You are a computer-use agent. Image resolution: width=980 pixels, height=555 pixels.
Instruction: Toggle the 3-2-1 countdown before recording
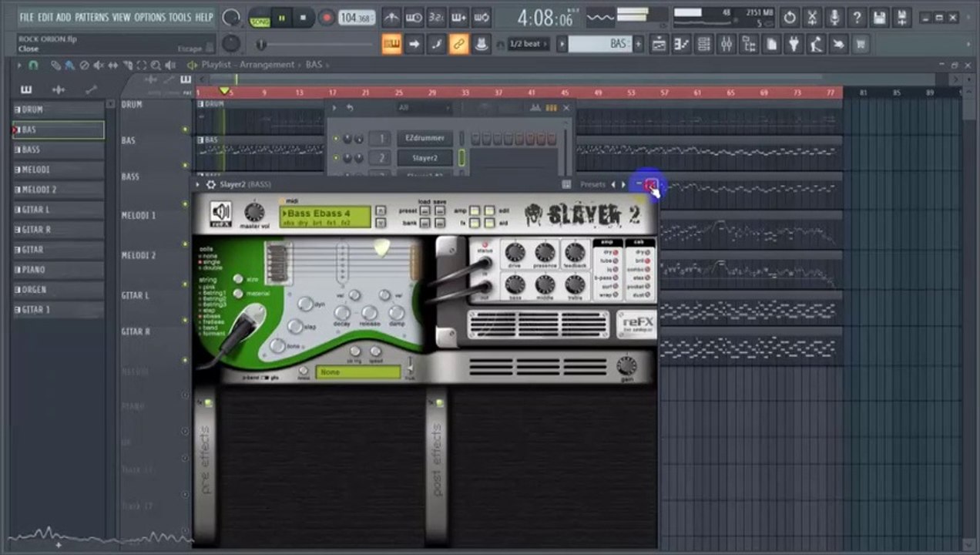436,17
